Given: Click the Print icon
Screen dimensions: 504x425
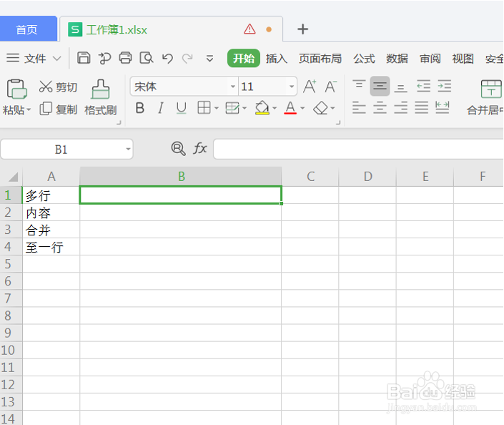Looking at the screenshot, I should (125, 58).
